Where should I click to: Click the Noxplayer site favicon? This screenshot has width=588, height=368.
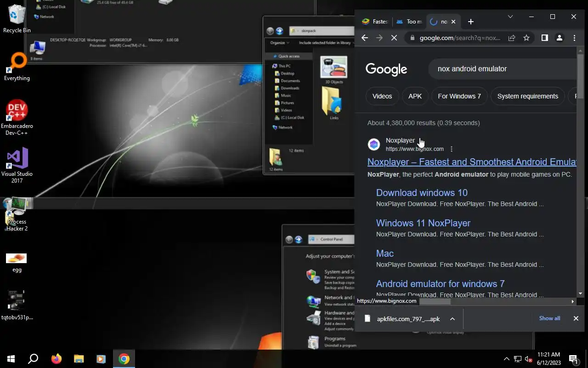[x=374, y=144]
